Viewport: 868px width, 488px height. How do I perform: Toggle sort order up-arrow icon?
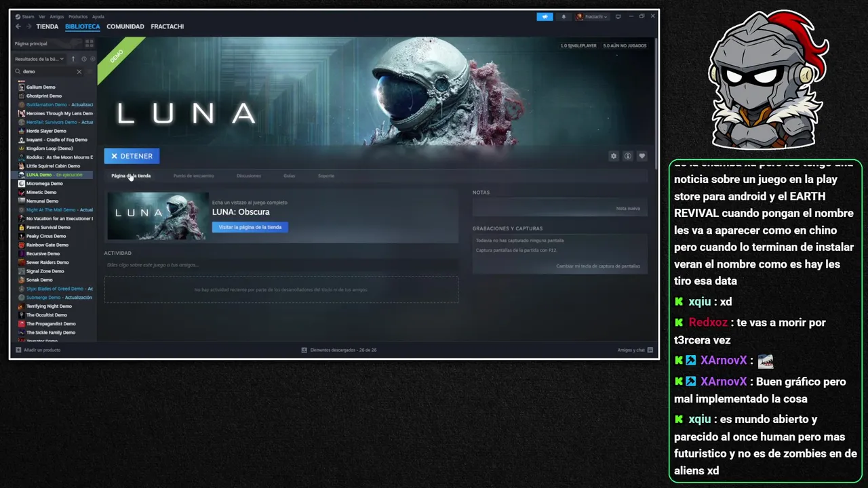pos(73,59)
